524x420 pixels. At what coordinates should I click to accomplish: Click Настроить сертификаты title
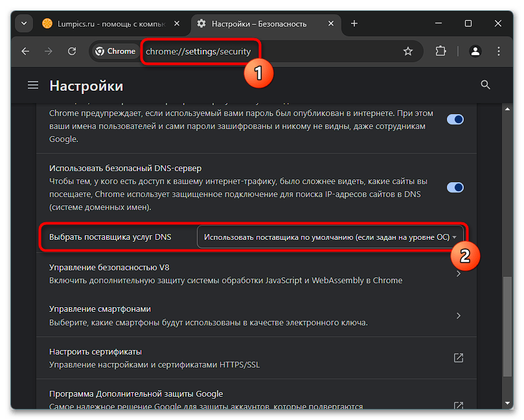(x=96, y=352)
